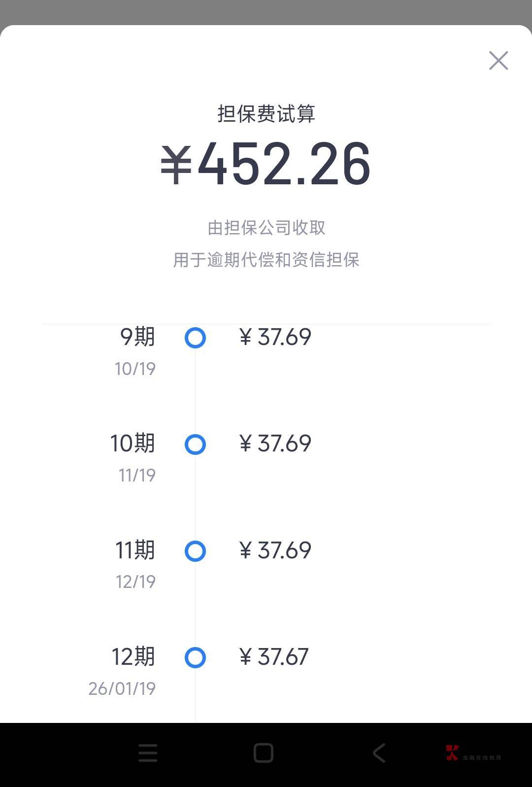Click the 12期 timeline circle marker

(195, 657)
